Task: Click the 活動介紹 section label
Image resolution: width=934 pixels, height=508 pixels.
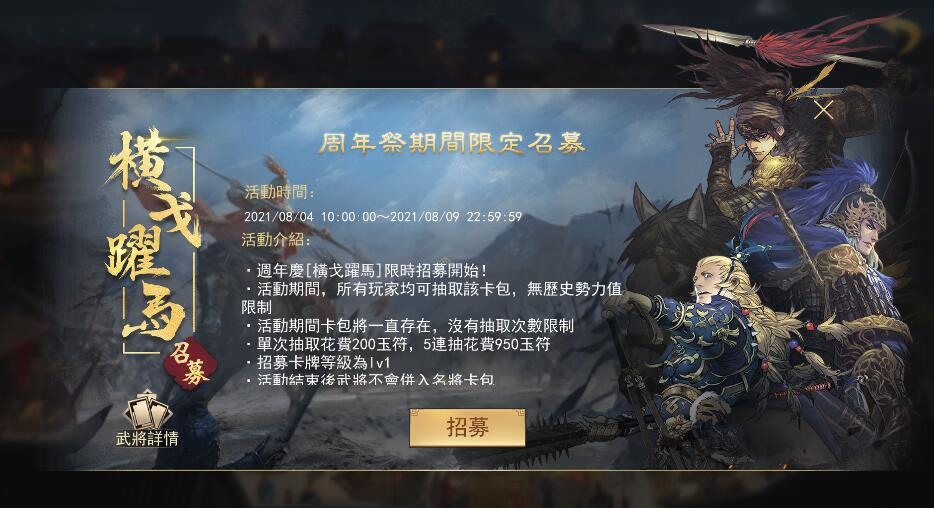Action: pyautogui.click(x=276, y=239)
